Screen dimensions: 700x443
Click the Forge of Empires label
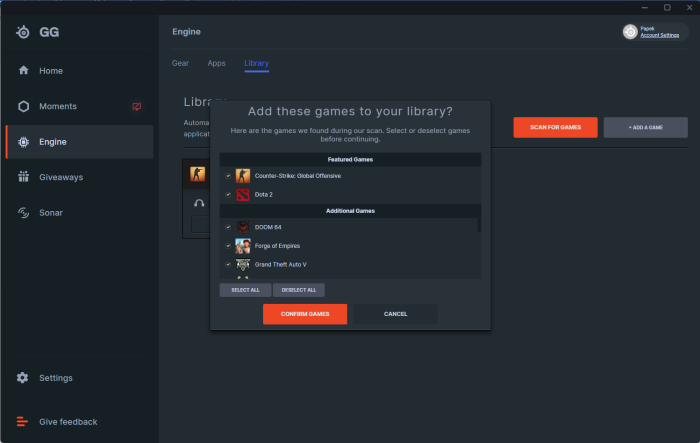(x=277, y=246)
